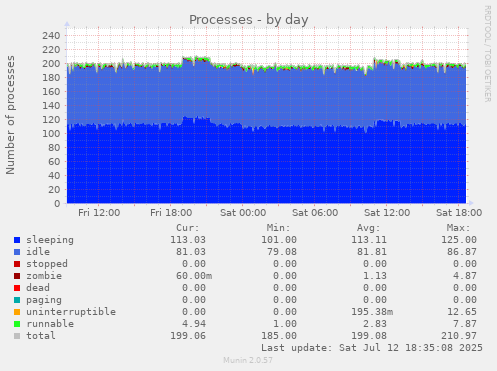
Task: Click the 'Cur:' column header
Action: coord(188,228)
